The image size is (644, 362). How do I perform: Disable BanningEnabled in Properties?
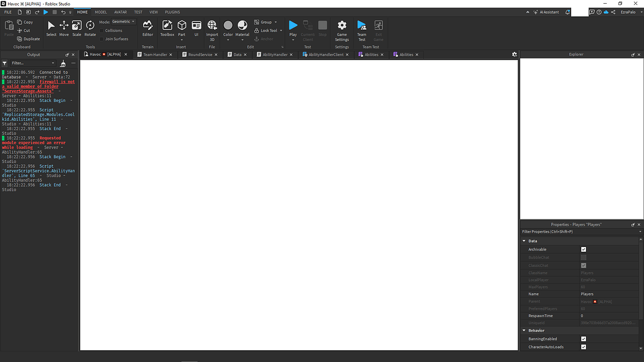tap(583, 339)
